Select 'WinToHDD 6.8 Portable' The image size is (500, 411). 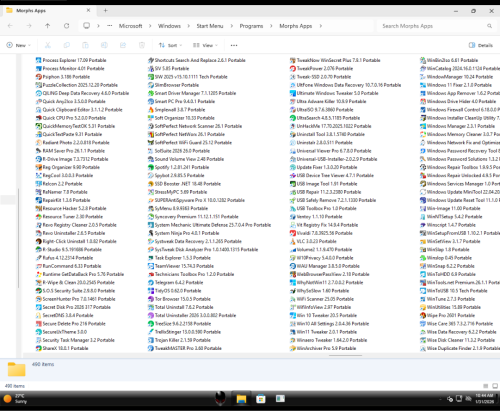[x=448, y=274]
